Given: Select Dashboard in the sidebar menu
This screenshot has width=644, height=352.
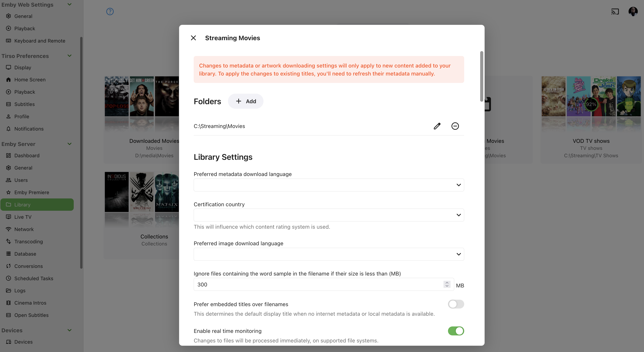Looking at the screenshot, I should [27, 155].
